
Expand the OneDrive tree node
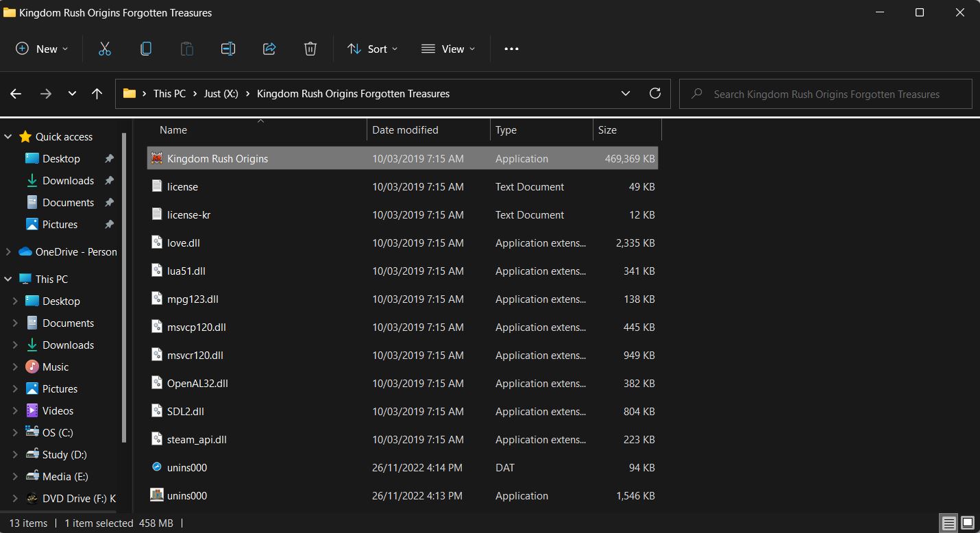8,252
